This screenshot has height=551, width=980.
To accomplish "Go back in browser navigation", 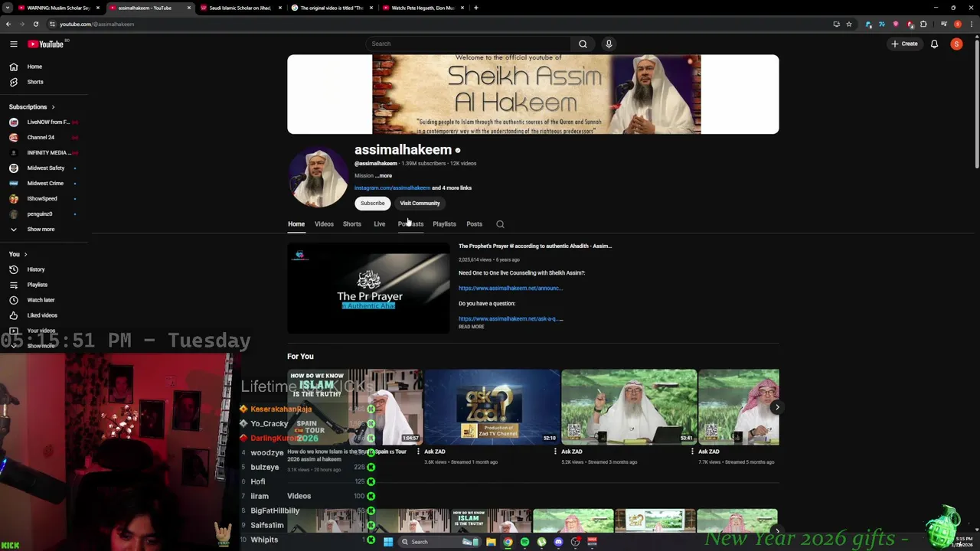I will 8,24.
